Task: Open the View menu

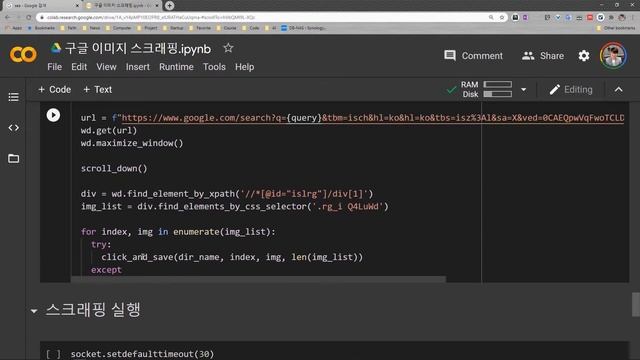Action: 106,67
